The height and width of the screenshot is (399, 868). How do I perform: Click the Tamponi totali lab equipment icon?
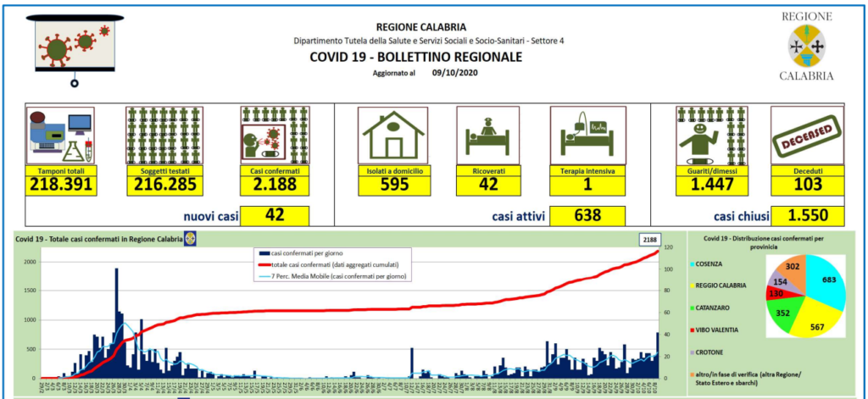[60, 136]
